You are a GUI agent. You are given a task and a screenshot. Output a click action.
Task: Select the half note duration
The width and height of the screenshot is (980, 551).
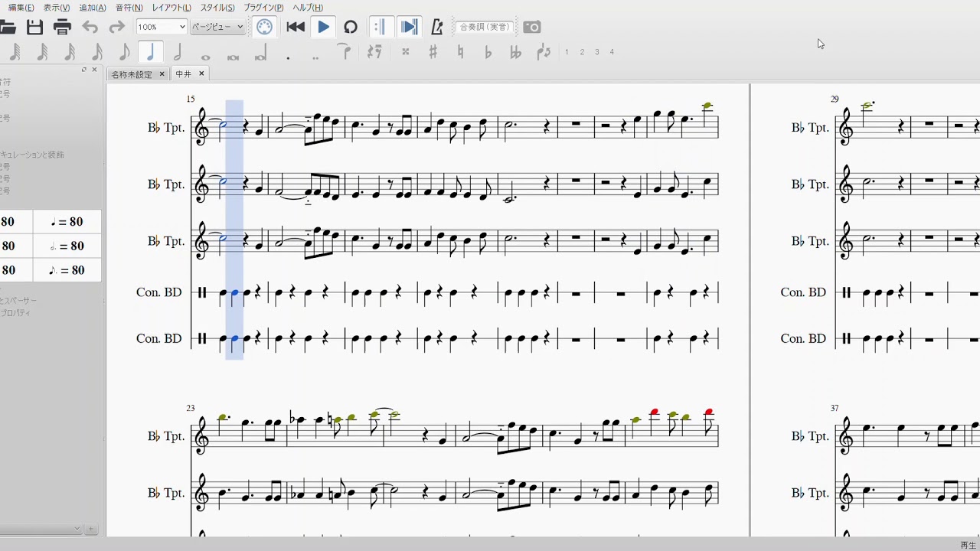click(178, 53)
